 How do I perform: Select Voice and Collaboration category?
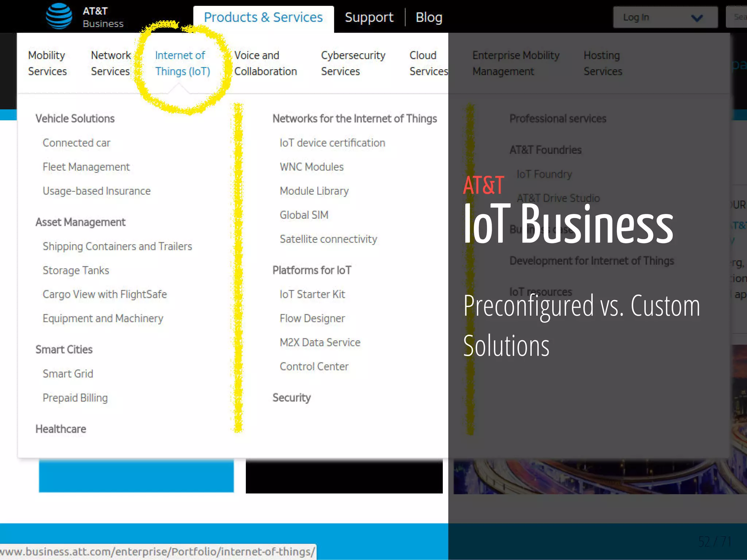[x=266, y=63]
